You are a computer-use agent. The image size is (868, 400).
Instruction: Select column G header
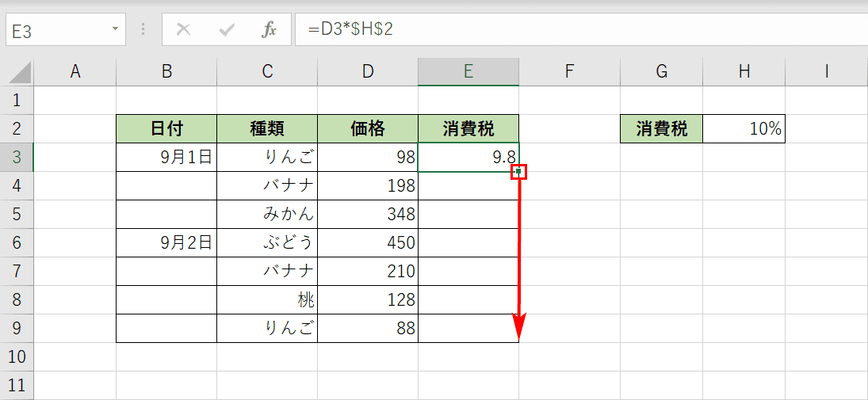pyautogui.click(x=662, y=72)
